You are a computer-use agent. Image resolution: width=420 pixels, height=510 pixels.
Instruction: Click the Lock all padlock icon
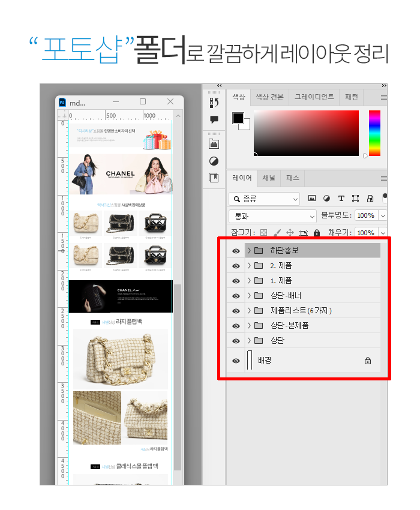coord(317,233)
